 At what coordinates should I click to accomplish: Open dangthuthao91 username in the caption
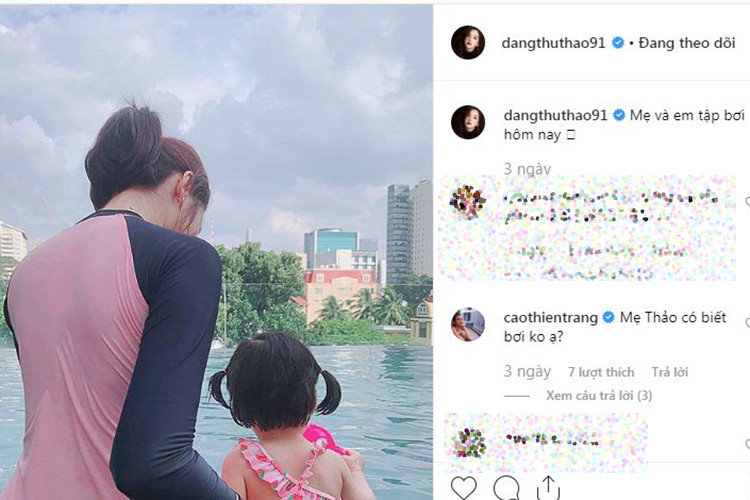click(555, 115)
